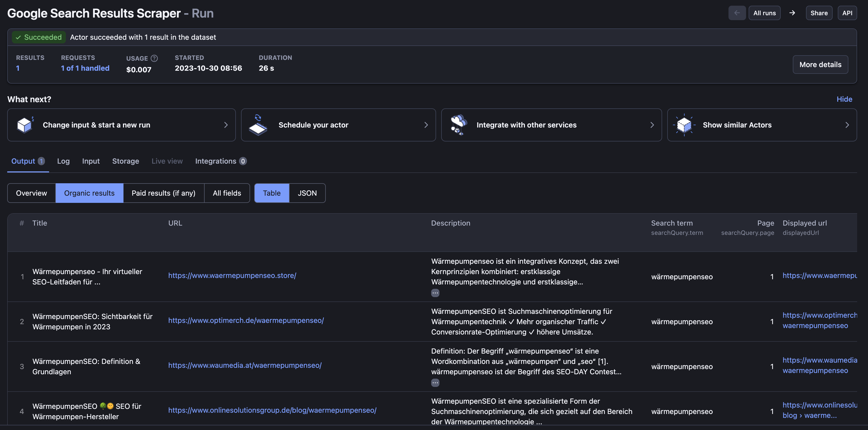This screenshot has height=430, width=868.
Task: Open displayed url for waumedia row
Action: tap(819, 365)
